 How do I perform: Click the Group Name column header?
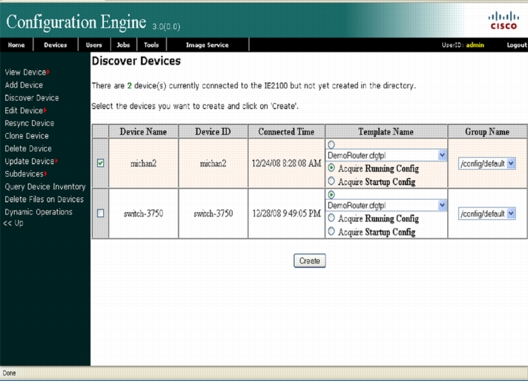click(487, 132)
